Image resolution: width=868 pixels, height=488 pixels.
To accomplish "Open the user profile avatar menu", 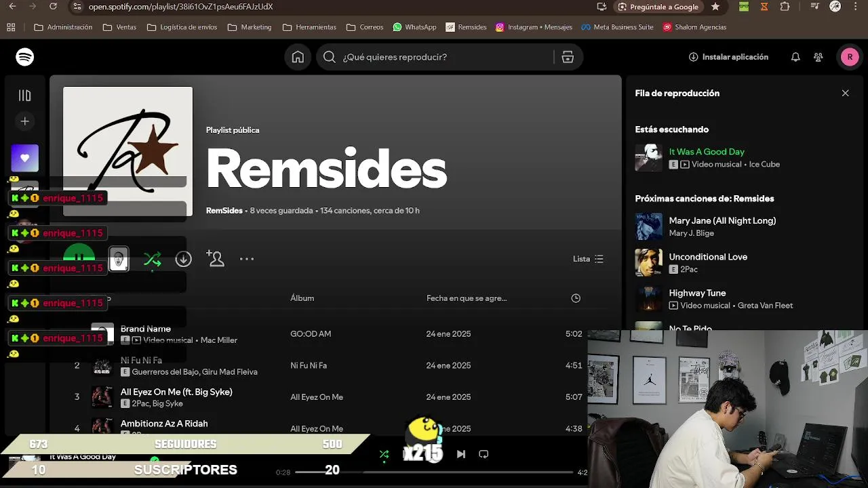I will coord(850,57).
